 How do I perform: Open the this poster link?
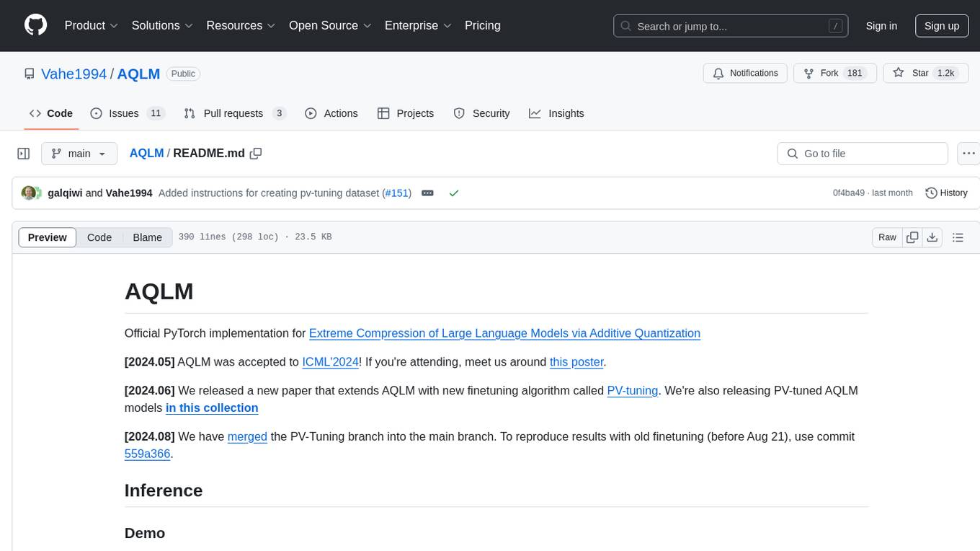point(576,362)
